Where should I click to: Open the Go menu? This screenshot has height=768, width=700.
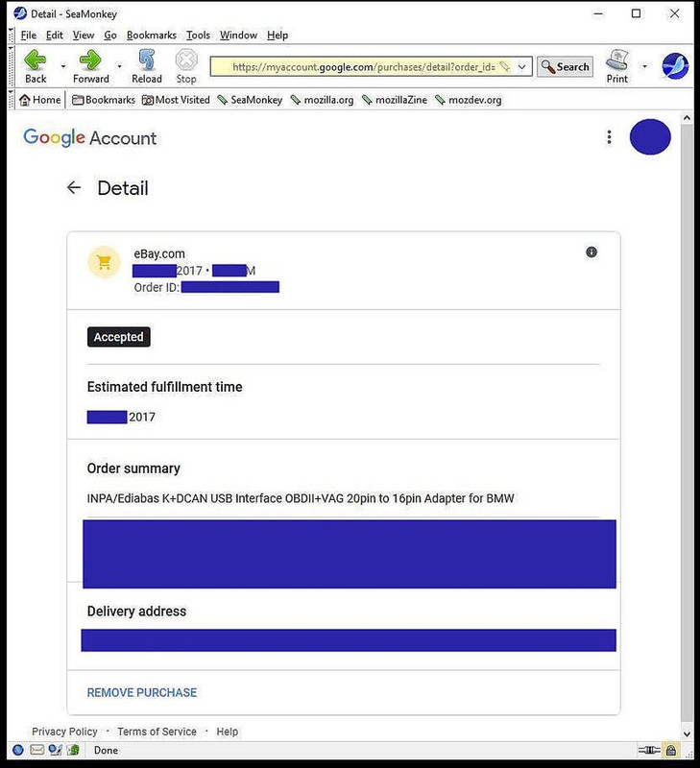pos(110,36)
